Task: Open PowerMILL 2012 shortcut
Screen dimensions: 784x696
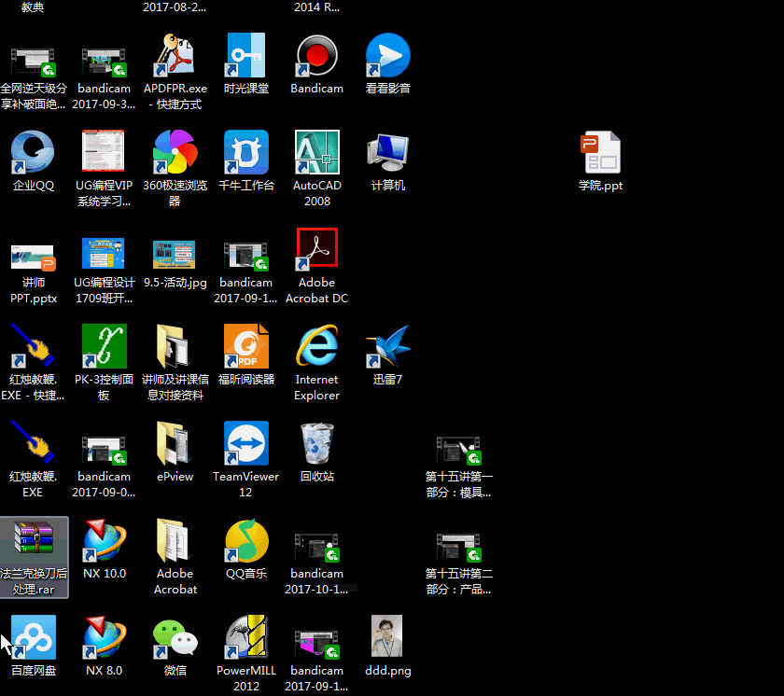Action: [x=246, y=653]
